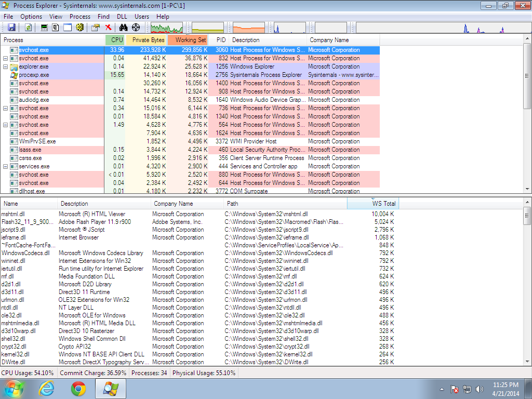Sort by the CPU column header

coord(115,40)
